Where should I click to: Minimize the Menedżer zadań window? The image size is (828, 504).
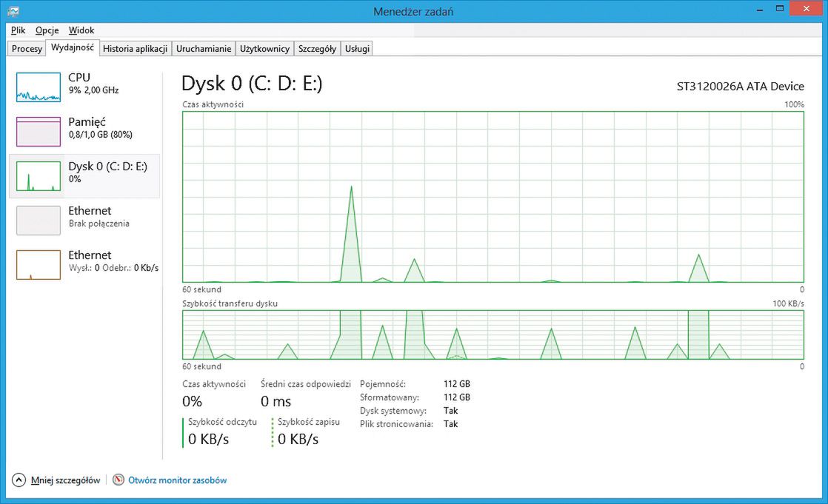[x=760, y=10]
